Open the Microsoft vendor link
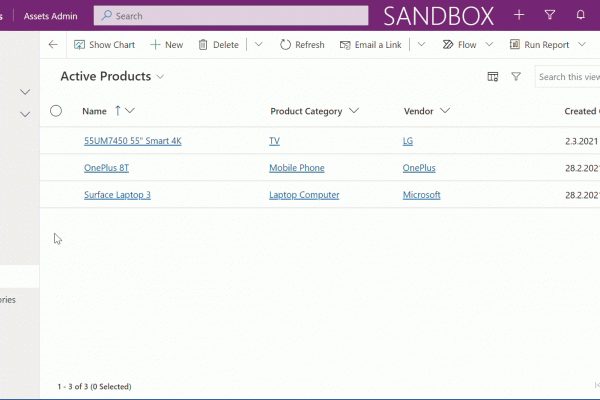 point(422,195)
